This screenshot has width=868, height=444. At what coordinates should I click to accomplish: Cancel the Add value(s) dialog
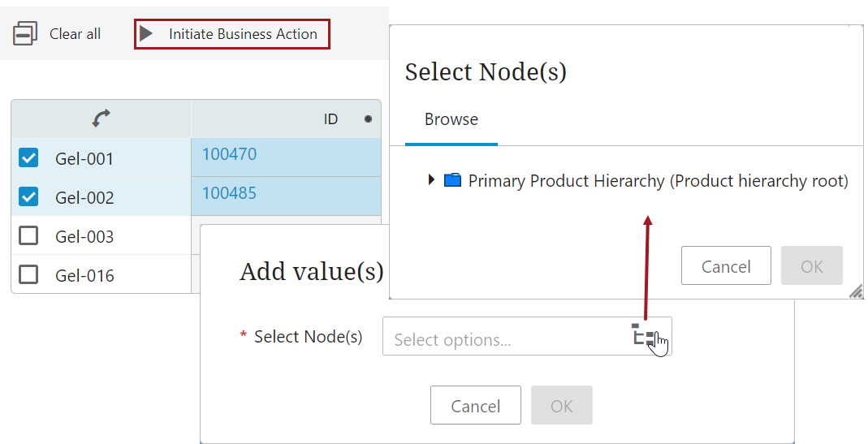tap(476, 406)
